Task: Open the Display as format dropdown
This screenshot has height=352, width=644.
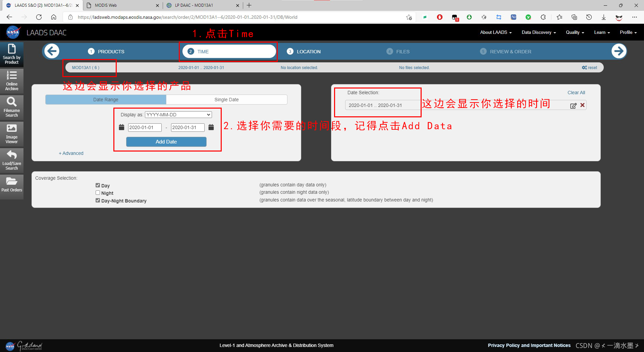Action: pos(178,115)
